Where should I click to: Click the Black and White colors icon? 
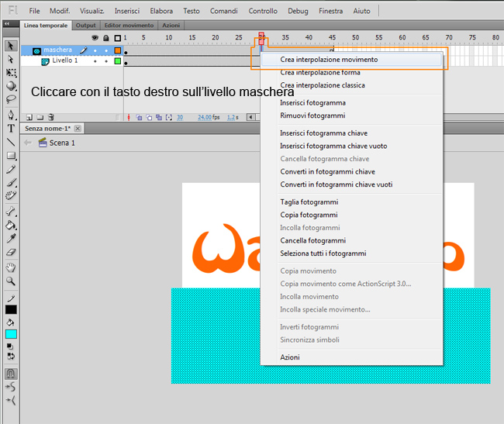tap(9, 346)
